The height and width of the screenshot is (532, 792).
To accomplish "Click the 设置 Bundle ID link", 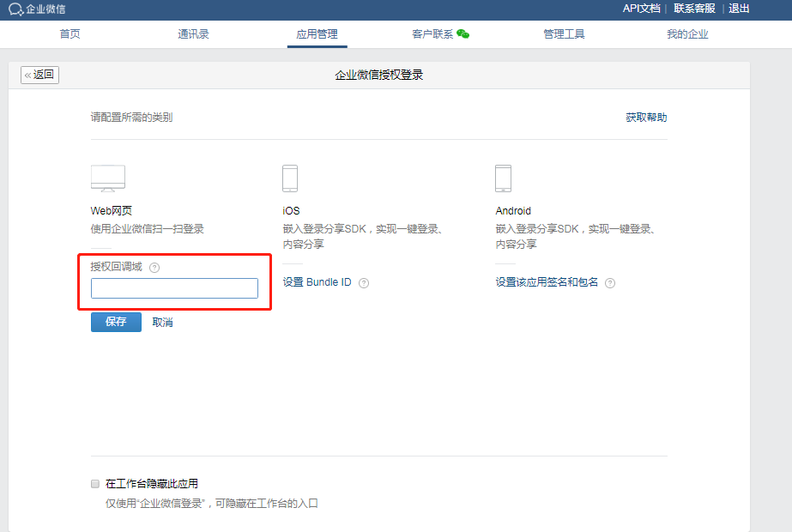I will [x=317, y=282].
